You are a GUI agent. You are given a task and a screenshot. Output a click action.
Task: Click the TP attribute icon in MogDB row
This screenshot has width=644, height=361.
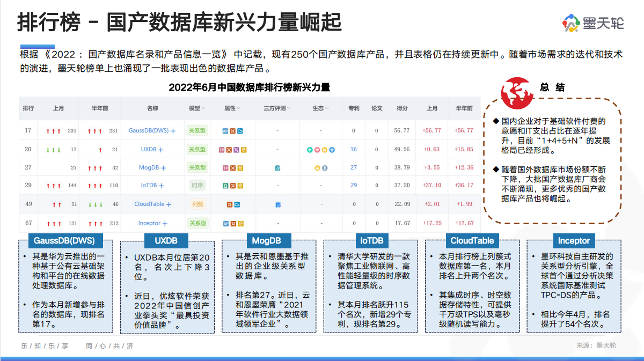225,168
